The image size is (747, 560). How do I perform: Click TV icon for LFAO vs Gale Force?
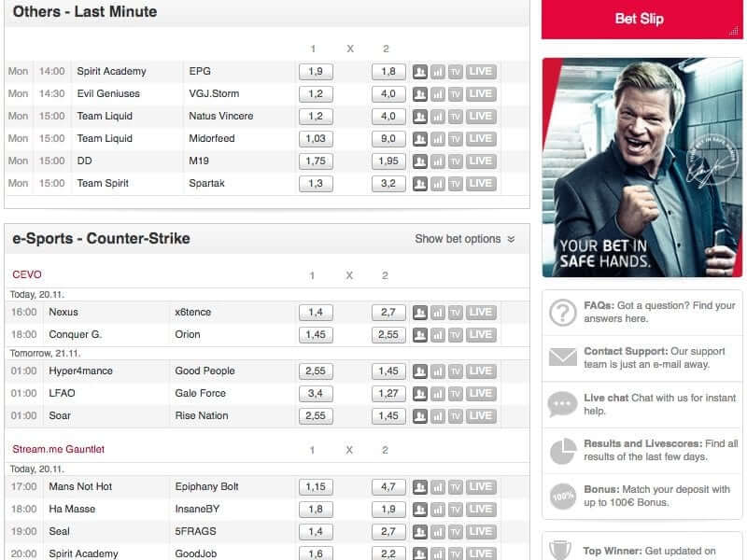coord(456,393)
